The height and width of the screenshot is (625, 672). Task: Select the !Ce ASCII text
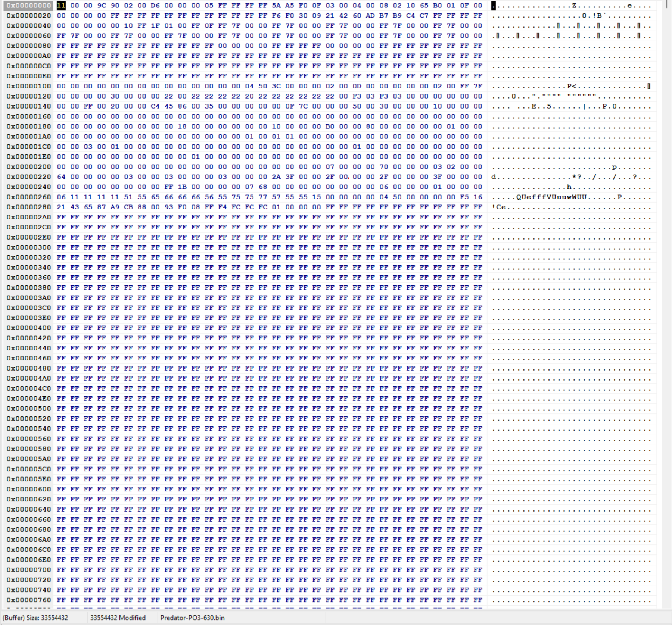tap(499, 207)
